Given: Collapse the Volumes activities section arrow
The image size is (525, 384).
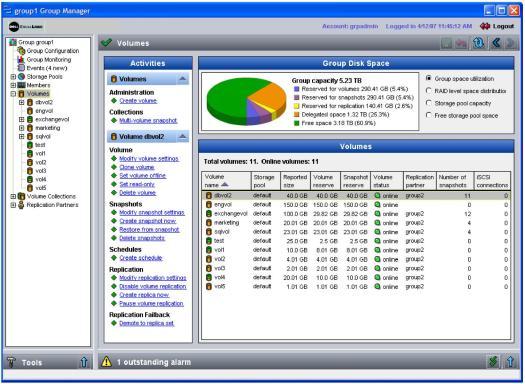Looking at the screenshot, I should tap(182, 79).
